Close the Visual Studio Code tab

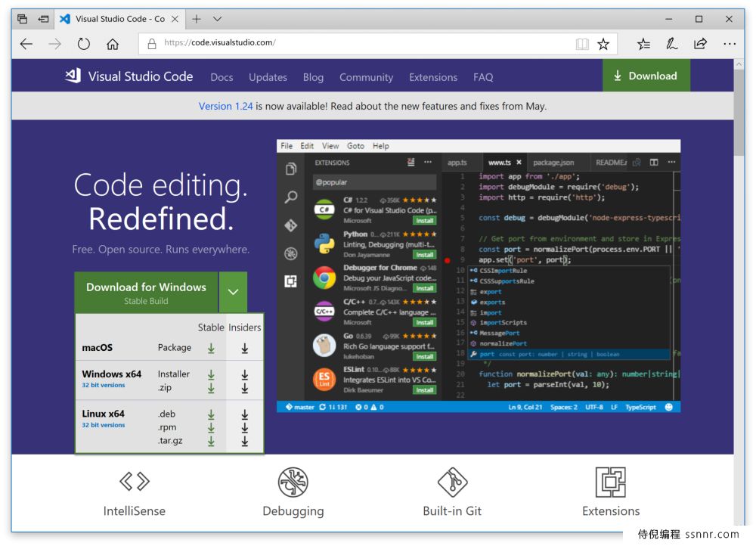pyautogui.click(x=175, y=19)
